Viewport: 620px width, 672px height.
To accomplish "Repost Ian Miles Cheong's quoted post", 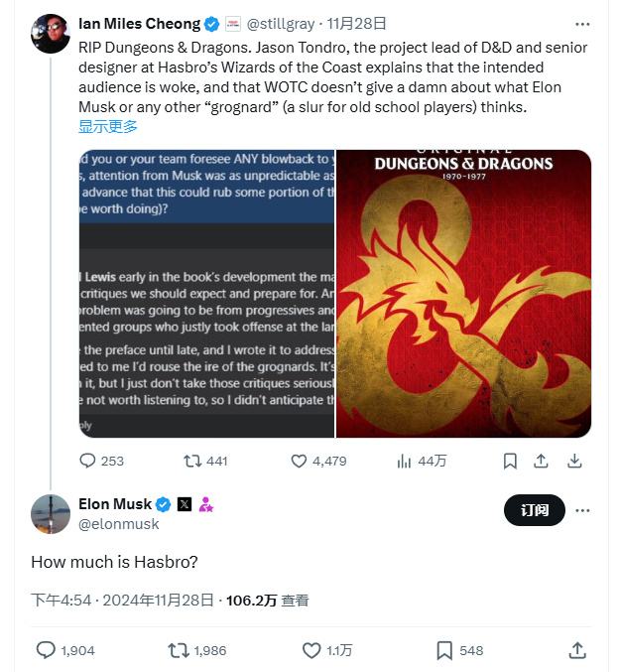I will pos(192,461).
